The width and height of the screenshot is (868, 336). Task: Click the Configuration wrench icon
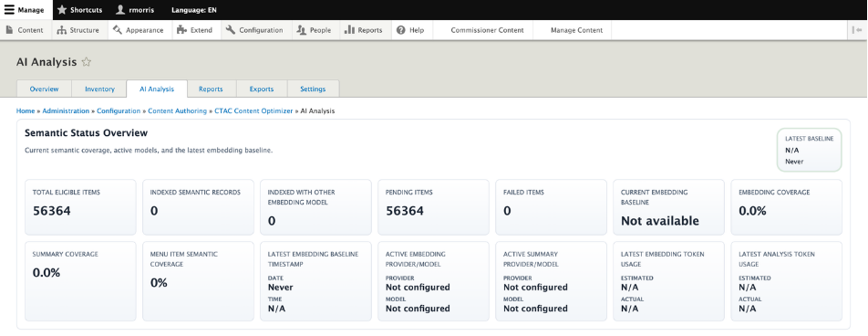231,30
